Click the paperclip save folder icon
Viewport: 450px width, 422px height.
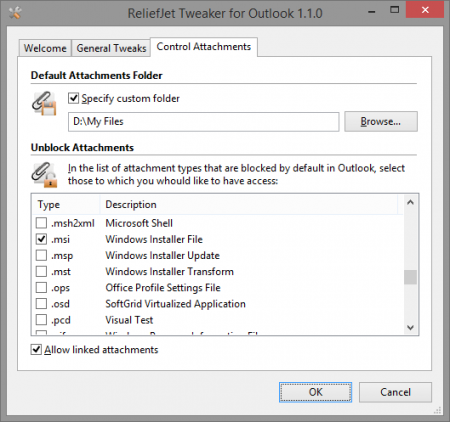pyautogui.click(x=44, y=104)
